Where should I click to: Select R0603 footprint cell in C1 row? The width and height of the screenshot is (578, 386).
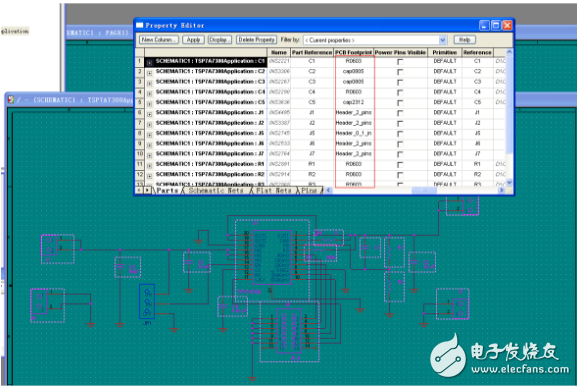[354, 61]
